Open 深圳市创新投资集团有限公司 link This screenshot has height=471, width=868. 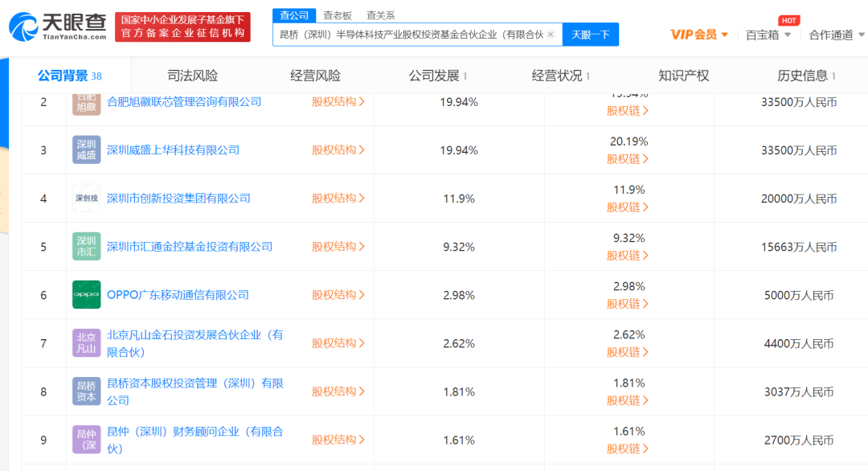(x=178, y=199)
